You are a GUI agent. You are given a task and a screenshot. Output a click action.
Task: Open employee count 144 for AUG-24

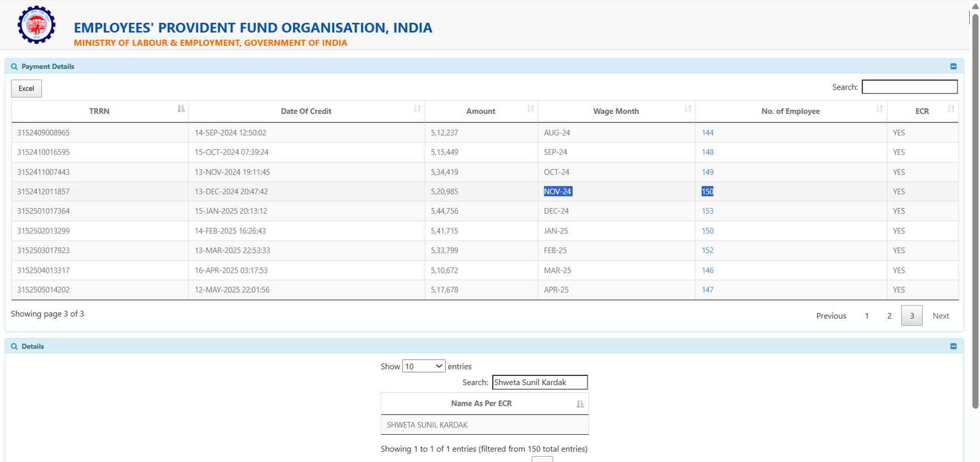coord(707,133)
